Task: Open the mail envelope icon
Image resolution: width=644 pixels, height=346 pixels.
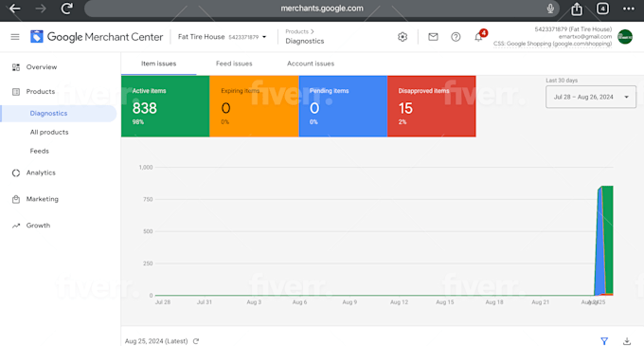Action: tap(433, 37)
